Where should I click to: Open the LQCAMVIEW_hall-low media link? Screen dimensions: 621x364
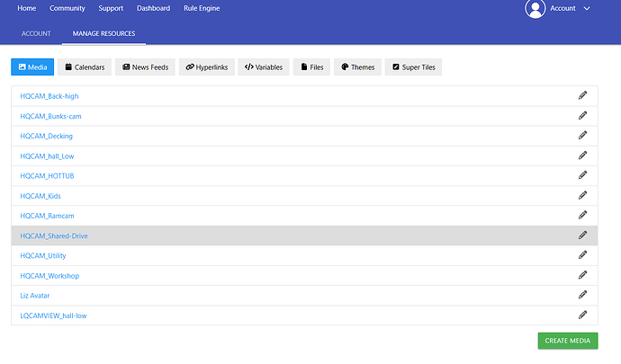(x=53, y=316)
